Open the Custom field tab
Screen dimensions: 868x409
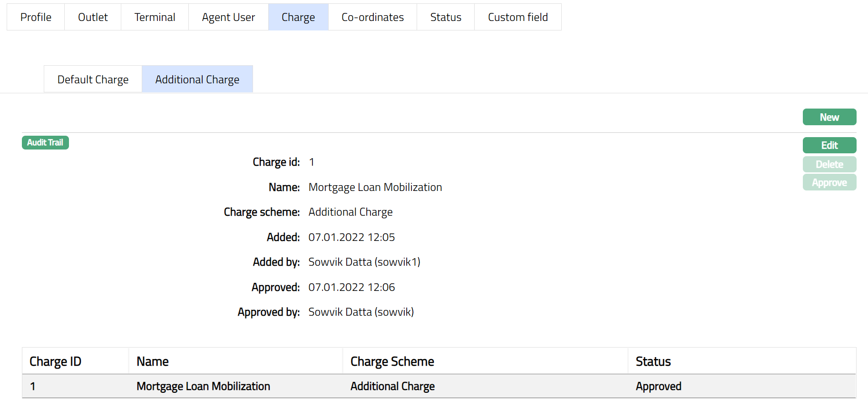517,17
